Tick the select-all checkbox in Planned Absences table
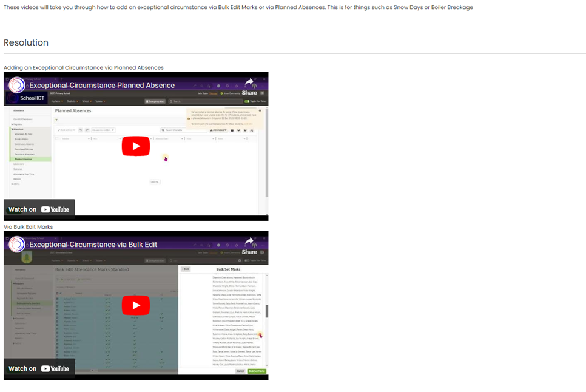 tap(58, 138)
